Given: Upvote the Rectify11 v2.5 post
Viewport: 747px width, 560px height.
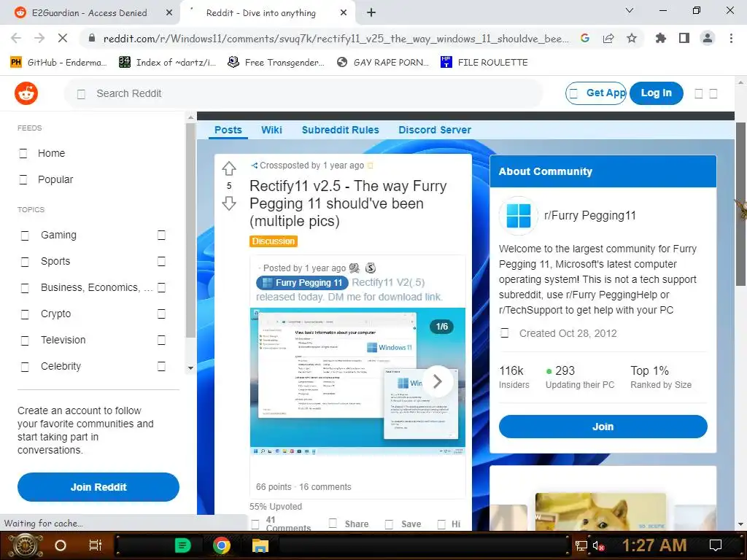Looking at the screenshot, I should (229, 168).
